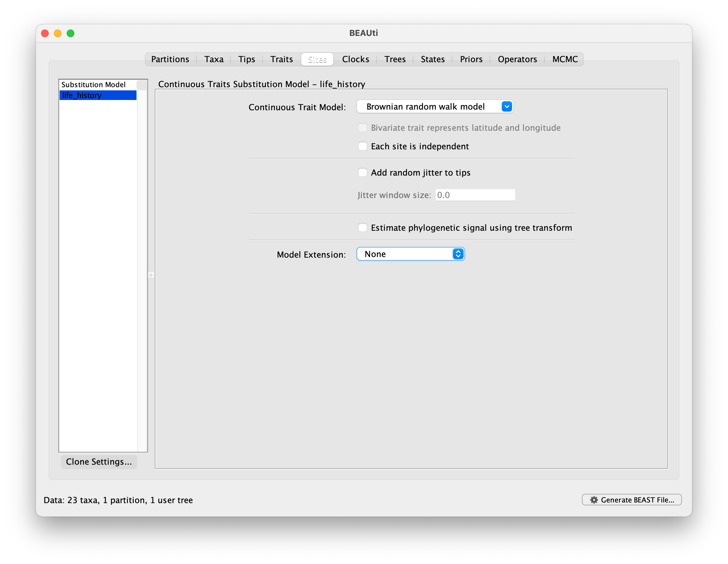
Task: Click the Substitution Model list scrollbar
Action: pyautogui.click(x=142, y=267)
